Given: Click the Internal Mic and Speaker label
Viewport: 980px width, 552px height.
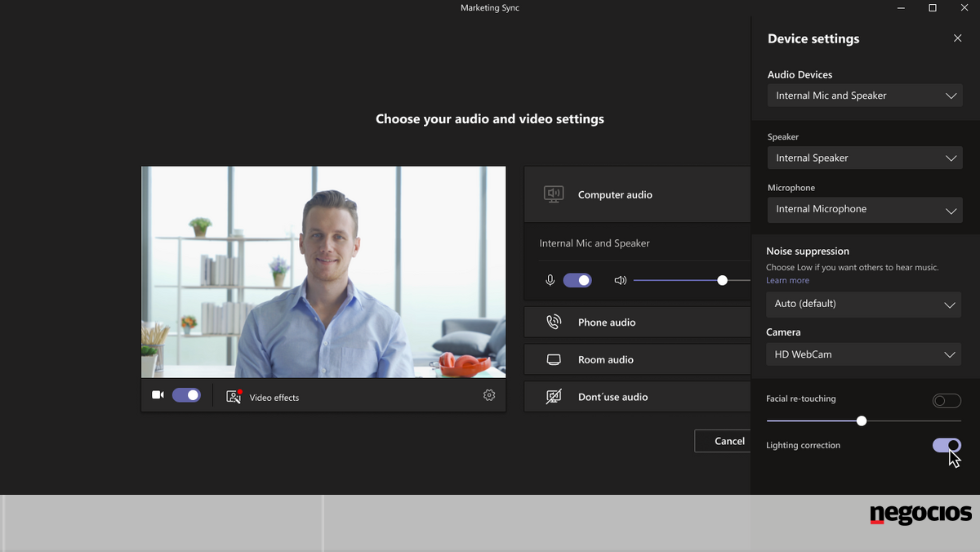Looking at the screenshot, I should tap(595, 243).
